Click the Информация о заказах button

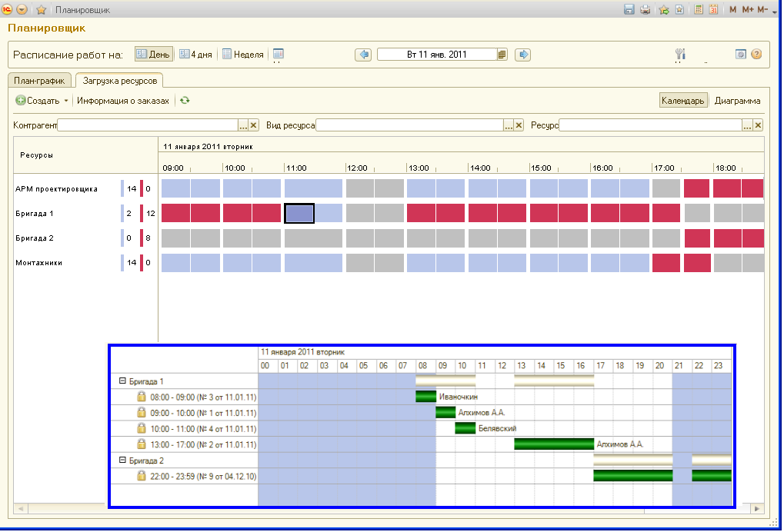122,101
